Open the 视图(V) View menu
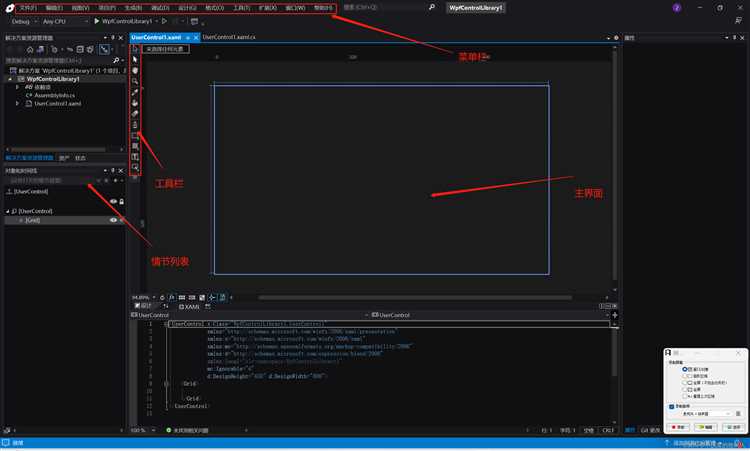The height and width of the screenshot is (451, 750). pos(80,8)
